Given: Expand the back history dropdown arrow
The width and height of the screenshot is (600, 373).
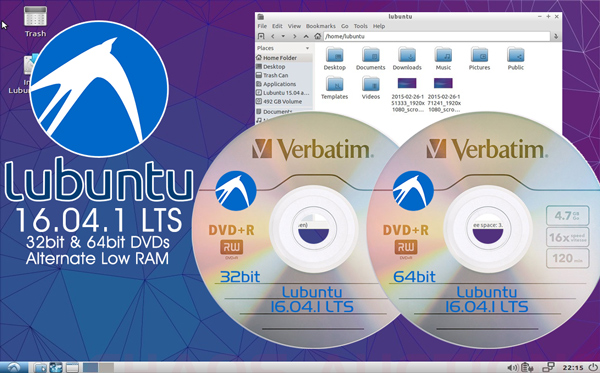Looking at the screenshot, I should [283, 36].
